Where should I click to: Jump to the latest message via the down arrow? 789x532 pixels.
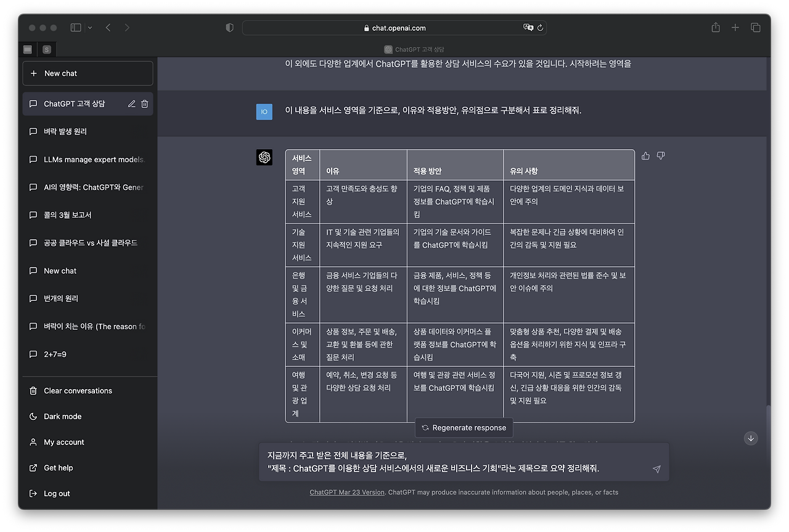751,438
